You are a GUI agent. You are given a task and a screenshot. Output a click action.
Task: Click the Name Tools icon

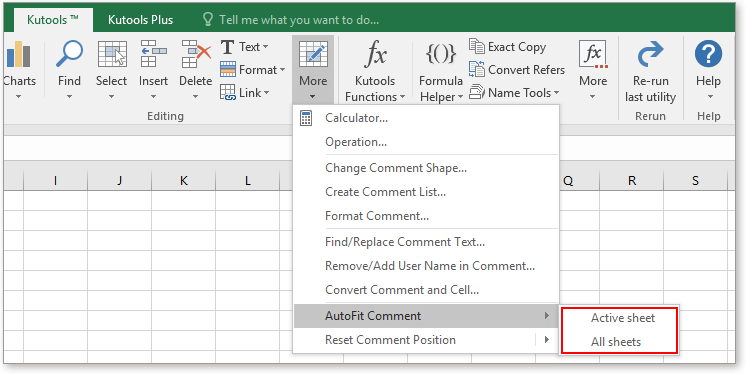pyautogui.click(x=477, y=92)
